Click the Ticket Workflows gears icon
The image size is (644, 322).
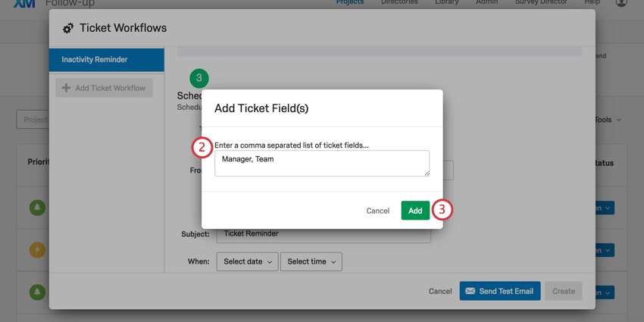[x=68, y=28]
